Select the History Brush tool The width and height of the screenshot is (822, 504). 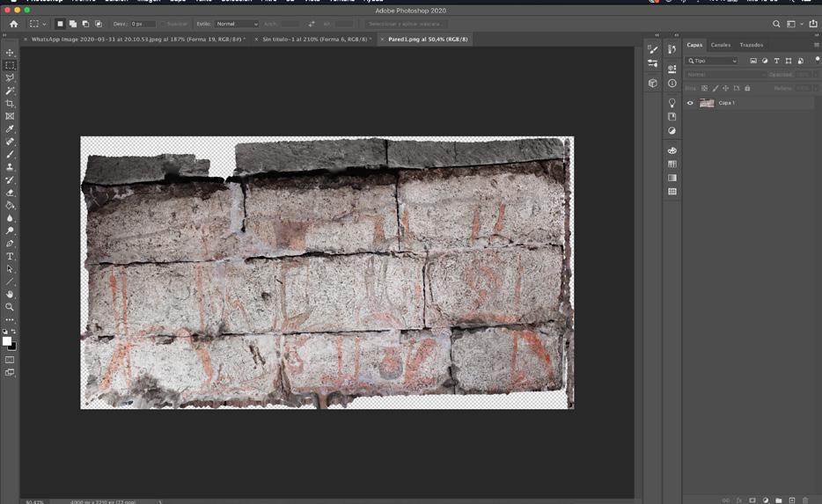[10, 180]
